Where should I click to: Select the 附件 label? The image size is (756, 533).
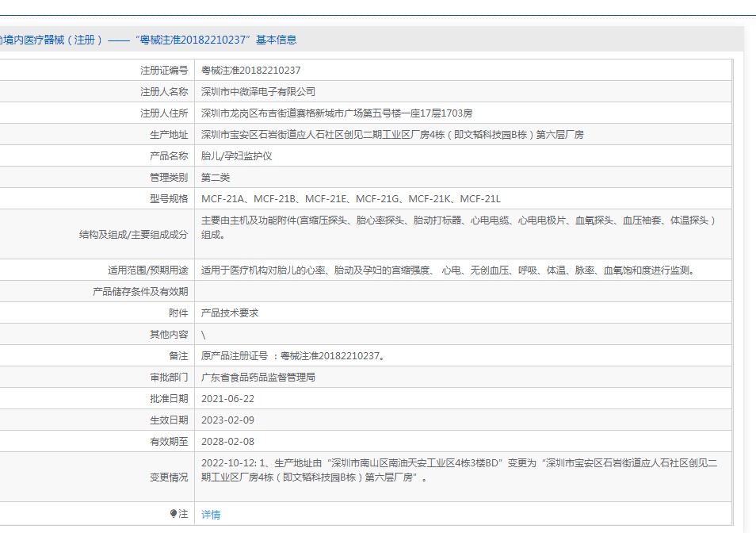pyautogui.click(x=178, y=313)
